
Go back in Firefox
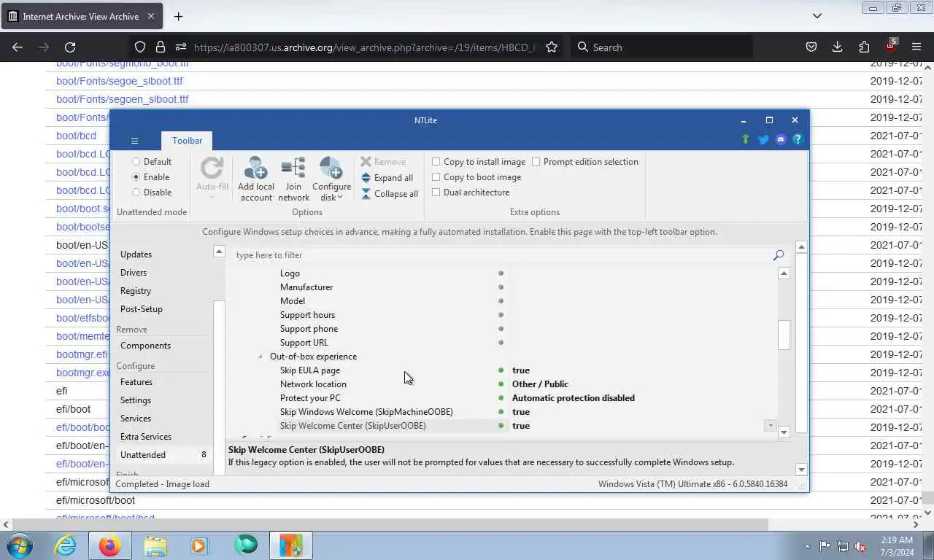point(18,47)
